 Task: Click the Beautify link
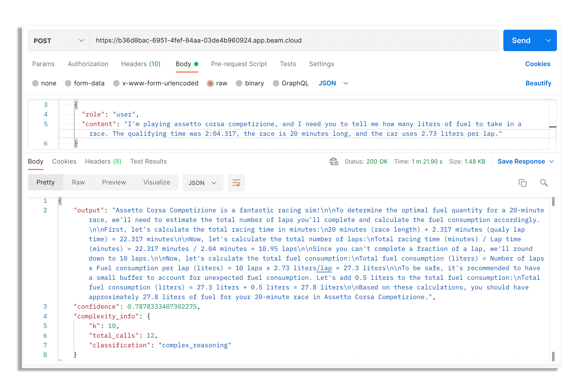538,83
